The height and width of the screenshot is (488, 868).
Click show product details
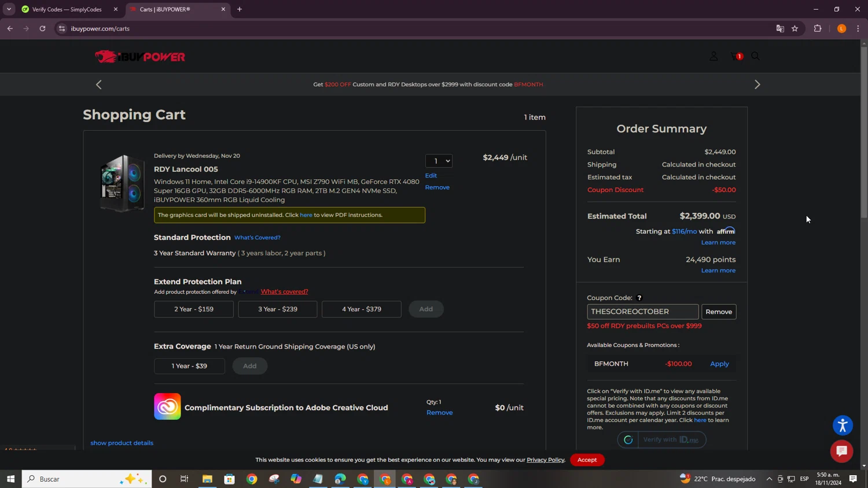[x=122, y=443]
